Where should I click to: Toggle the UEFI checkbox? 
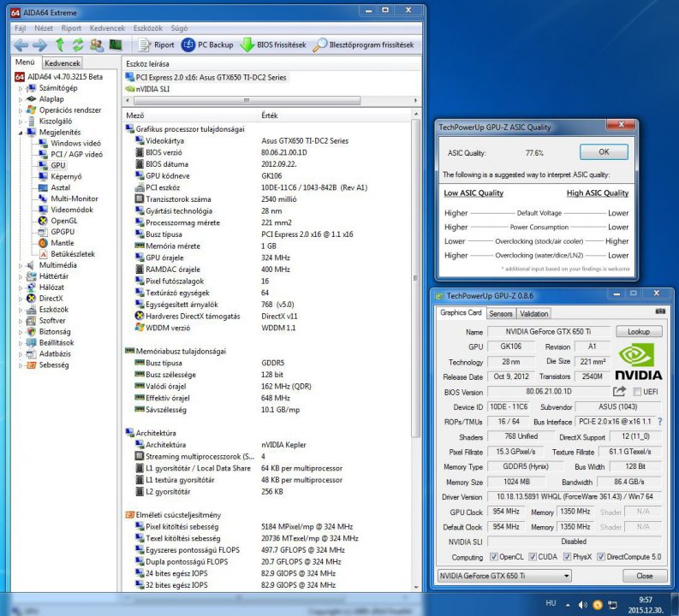tap(635, 392)
